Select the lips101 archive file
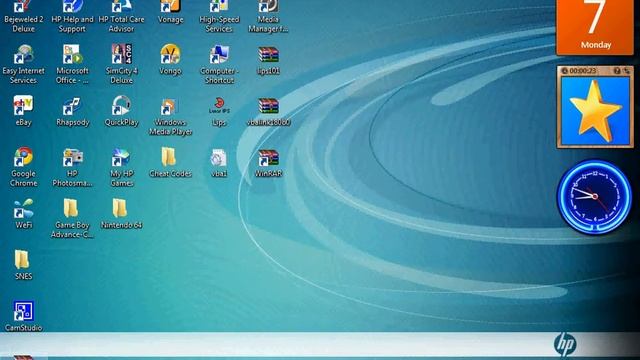This screenshot has height=360, width=640. [268, 60]
